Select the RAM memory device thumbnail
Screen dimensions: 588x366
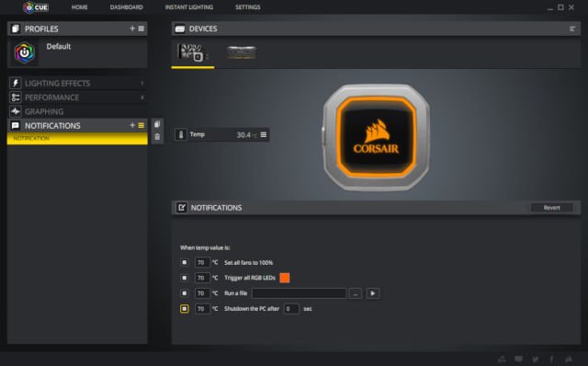click(x=242, y=52)
